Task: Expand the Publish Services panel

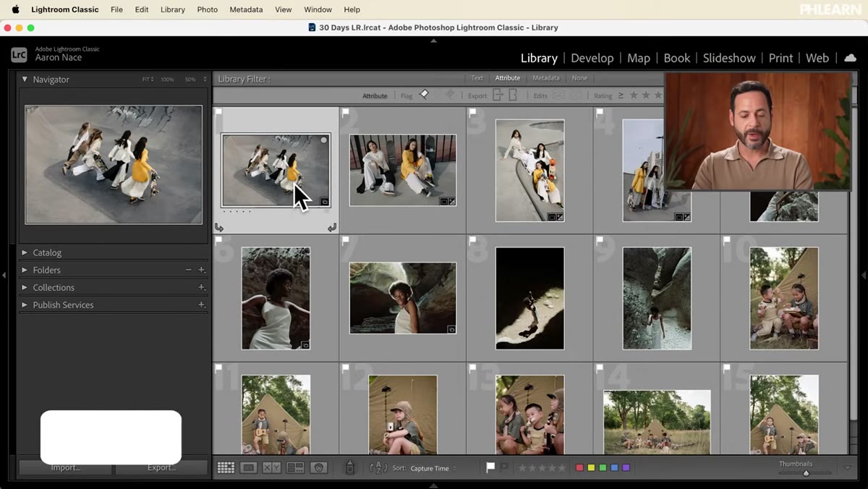Action: coord(25,305)
